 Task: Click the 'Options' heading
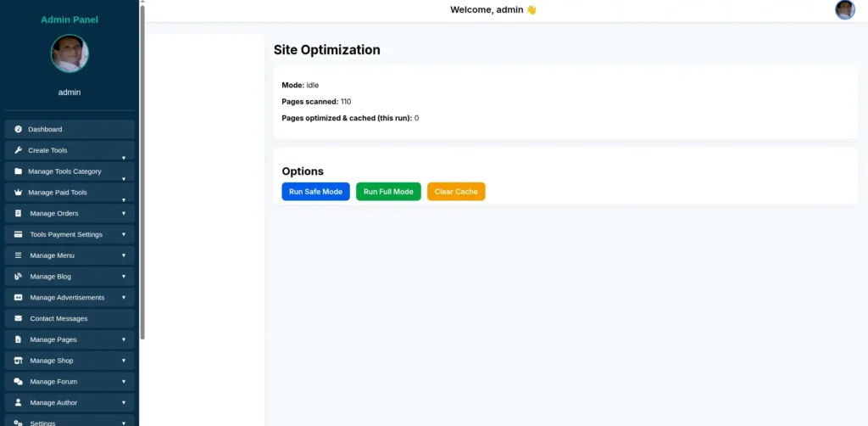(303, 171)
